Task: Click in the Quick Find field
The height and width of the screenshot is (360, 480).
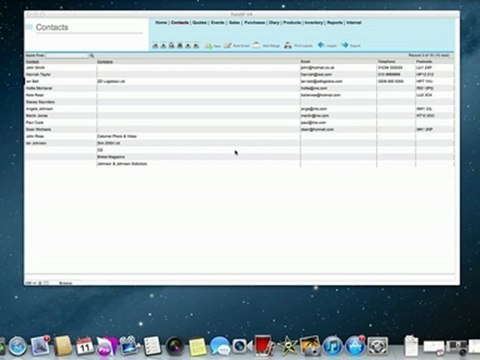Action: pyautogui.click(x=67, y=56)
